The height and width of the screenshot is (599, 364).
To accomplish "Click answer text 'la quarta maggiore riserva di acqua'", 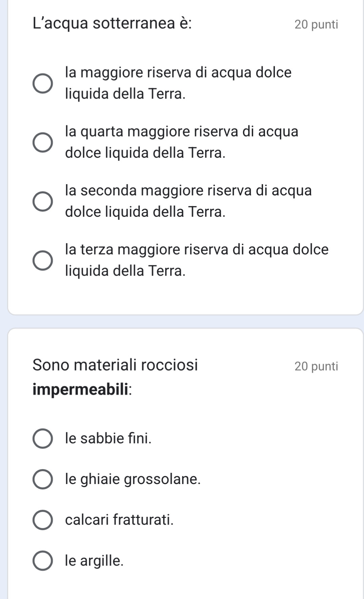I will pos(182,132).
